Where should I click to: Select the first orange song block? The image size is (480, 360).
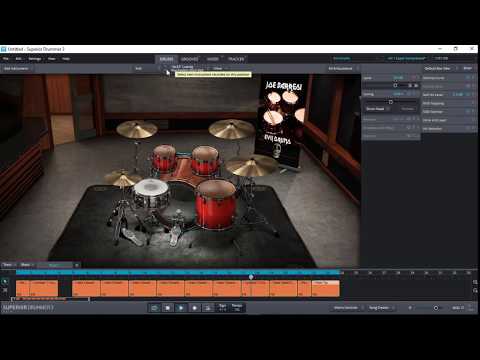(23, 288)
